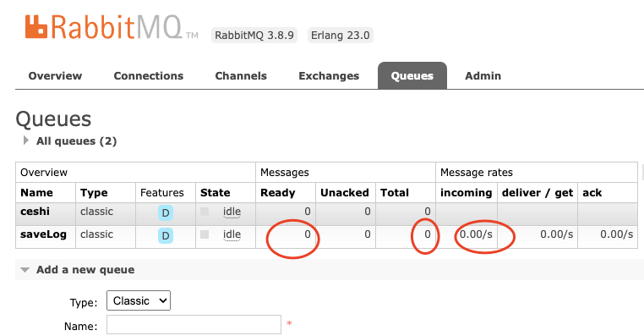This screenshot has width=644, height=336.
Task: Click saveLog's ack rate 0.00/s
Action: 616,234
